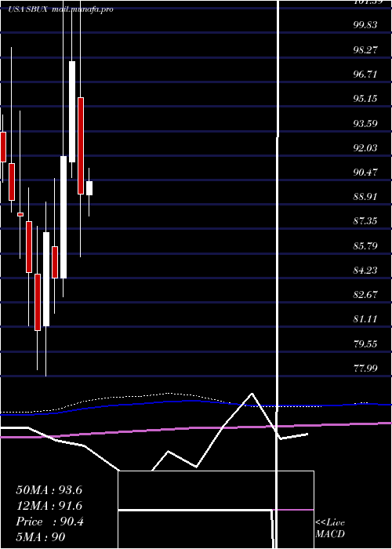The width and height of the screenshot is (392, 549).
Task: Select the tallest white candlestick body
Action: [x=64, y=217]
